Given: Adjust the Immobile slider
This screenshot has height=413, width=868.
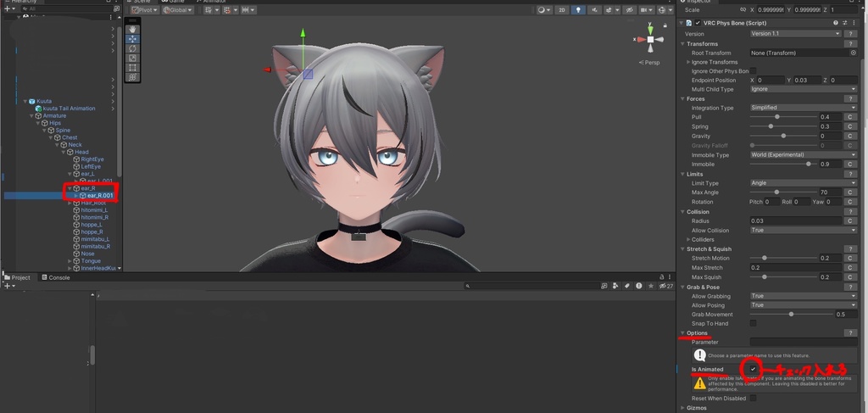Looking at the screenshot, I should point(784,165).
